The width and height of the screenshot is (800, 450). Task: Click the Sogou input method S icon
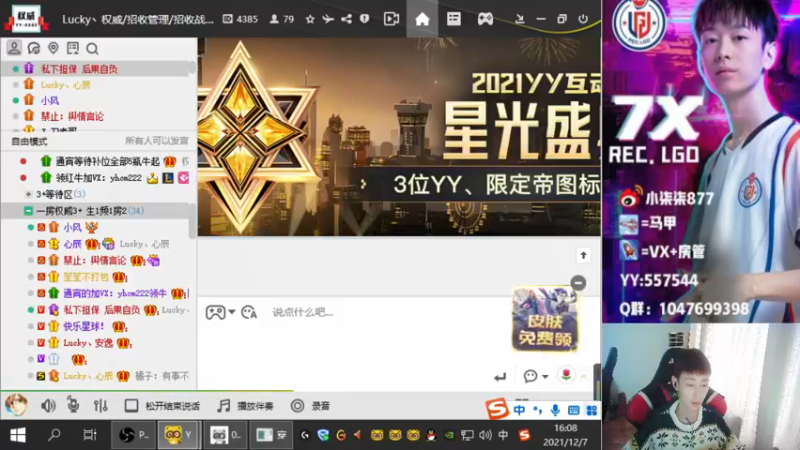tap(497, 409)
